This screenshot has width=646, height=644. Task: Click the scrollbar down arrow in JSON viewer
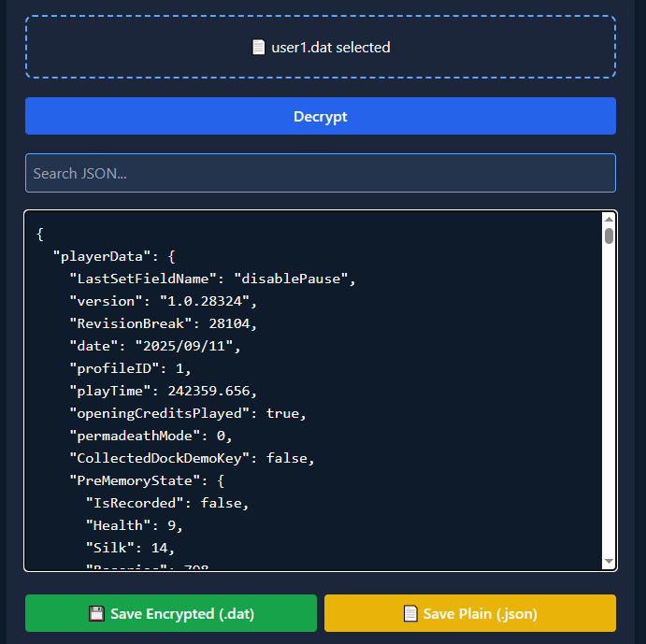point(609,561)
